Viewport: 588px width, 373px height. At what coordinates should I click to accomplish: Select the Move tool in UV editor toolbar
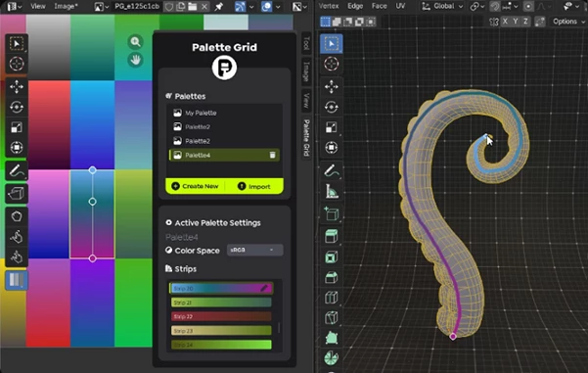tap(17, 87)
